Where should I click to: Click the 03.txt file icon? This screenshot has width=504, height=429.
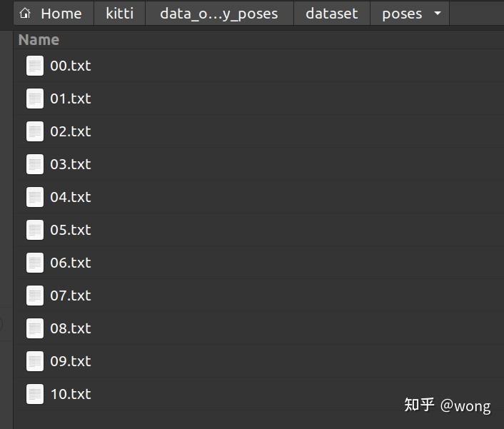[35, 164]
